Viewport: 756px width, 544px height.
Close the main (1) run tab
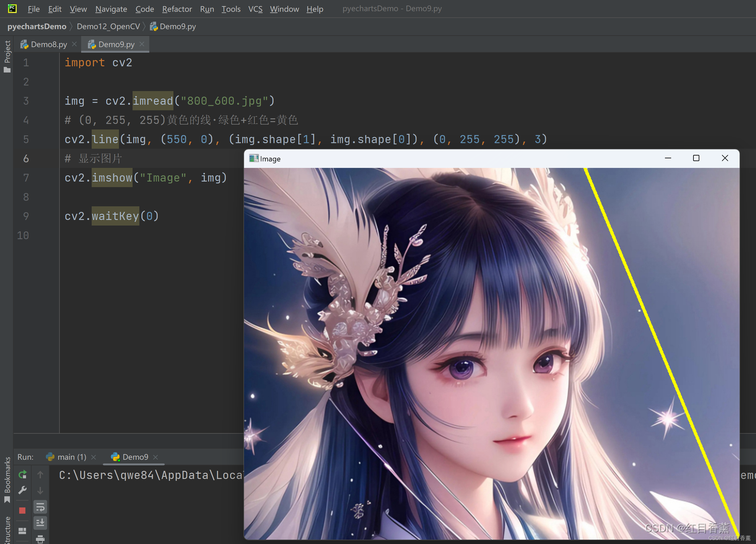(x=94, y=457)
